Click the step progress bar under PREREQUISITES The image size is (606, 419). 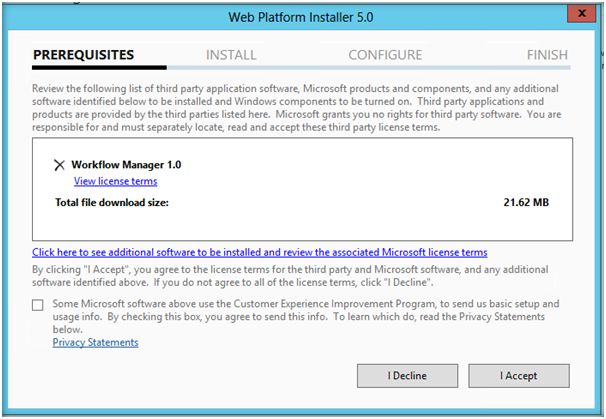(x=100, y=69)
